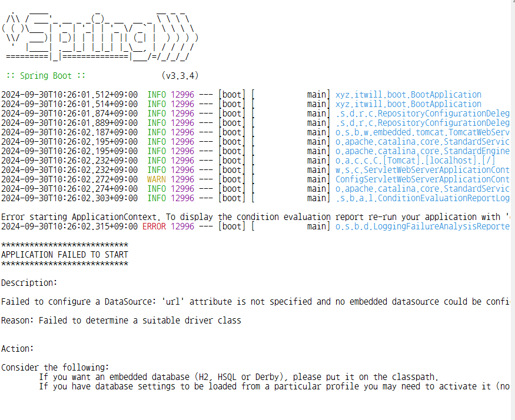Select the version text (v3.3.4)
This screenshot has height=420, width=515.
coord(180,76)
